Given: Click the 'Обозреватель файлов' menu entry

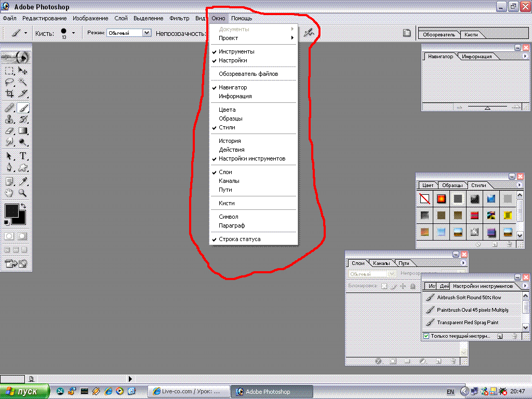Looking at the screenshot, I should click(248, 74).
